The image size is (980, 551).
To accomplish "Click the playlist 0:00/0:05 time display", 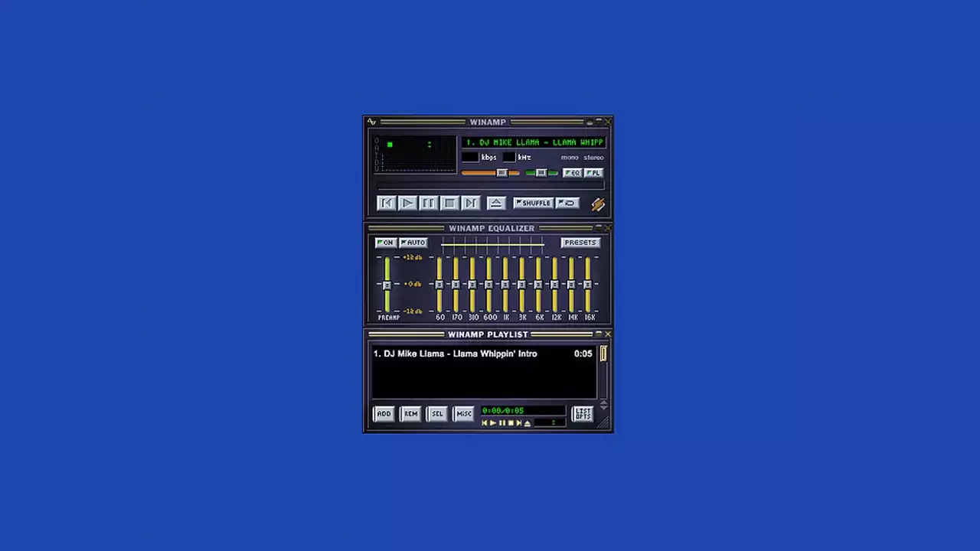I will [x=523, y=410].
